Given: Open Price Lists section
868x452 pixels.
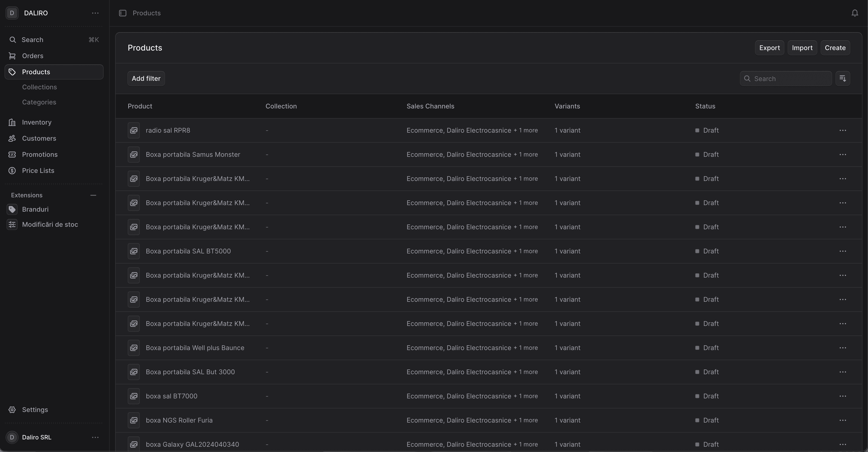Looking at the screenshot, I should (54, 171).
